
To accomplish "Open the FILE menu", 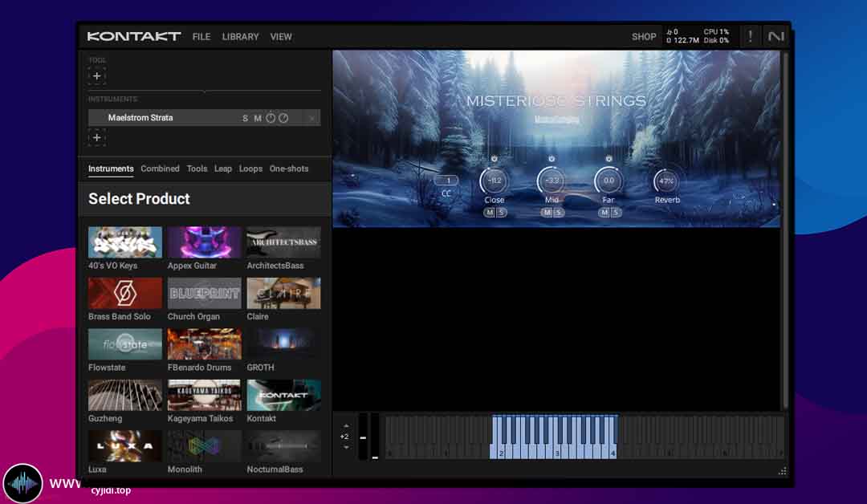I will (201, 36).
